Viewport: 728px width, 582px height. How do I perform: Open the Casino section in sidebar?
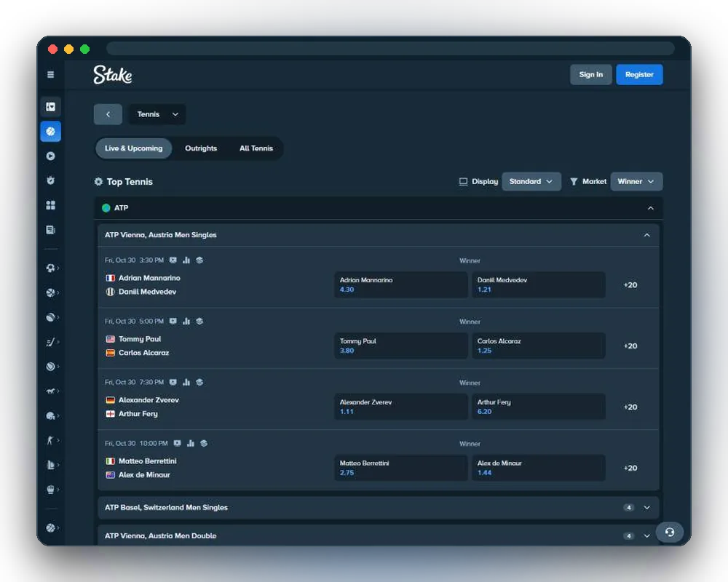51,107
